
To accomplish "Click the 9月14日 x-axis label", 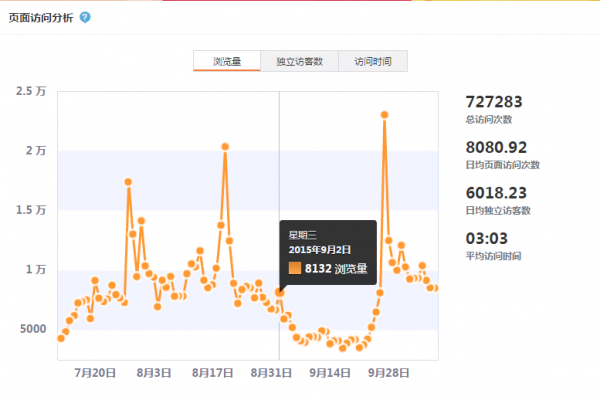I will pyautogui.click(x=330, y=373).
